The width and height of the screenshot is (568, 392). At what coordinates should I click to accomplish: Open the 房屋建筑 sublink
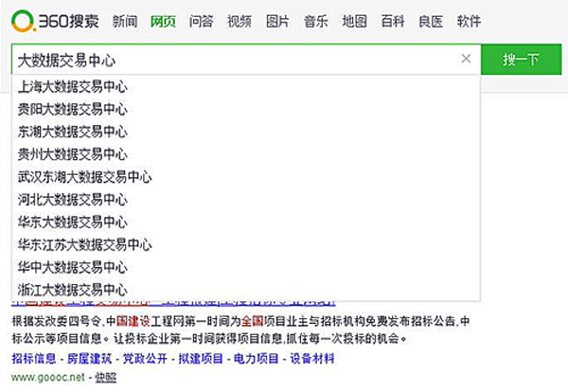90,359
